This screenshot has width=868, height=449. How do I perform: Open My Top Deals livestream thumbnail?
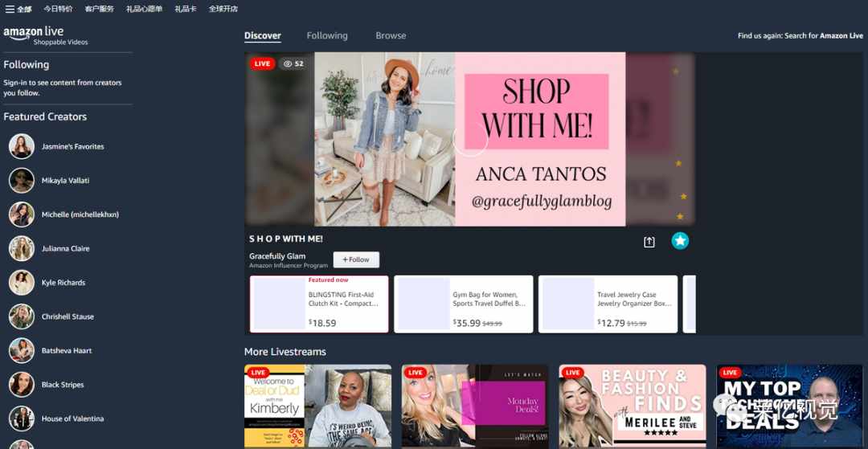(x=789, y=406)
